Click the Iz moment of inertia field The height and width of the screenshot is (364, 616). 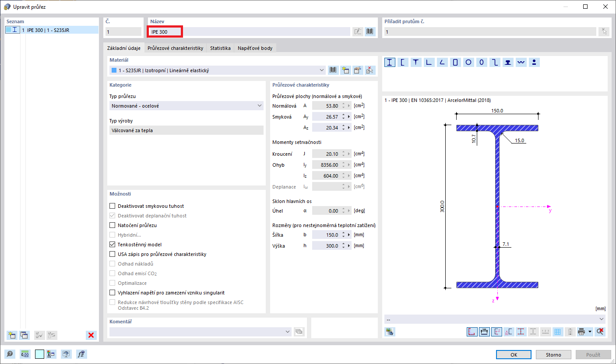326,176
